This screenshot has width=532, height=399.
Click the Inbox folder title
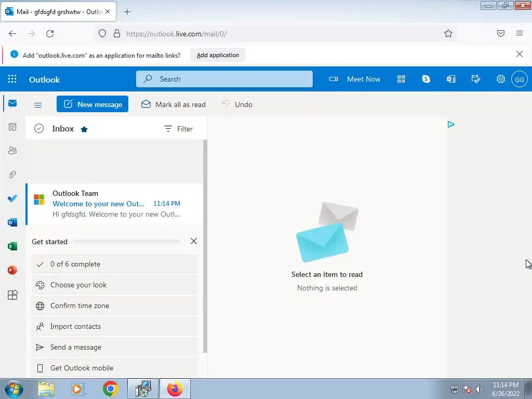coord(63,129)
